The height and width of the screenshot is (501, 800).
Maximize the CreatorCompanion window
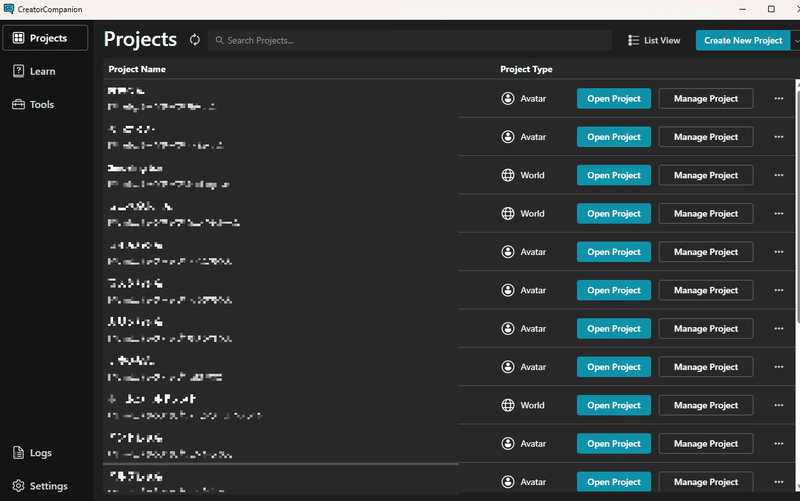771,9
